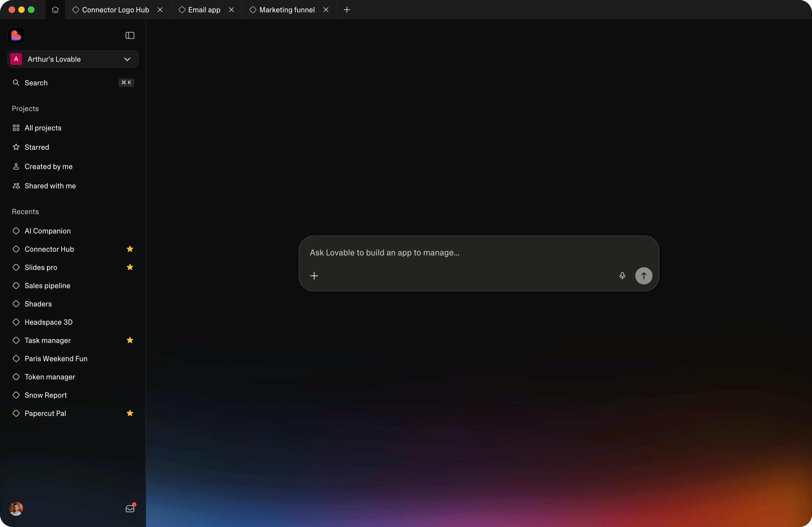The image size is (812, 527).
Task: View projects Shared with me
Action: [x=50, y=186]
